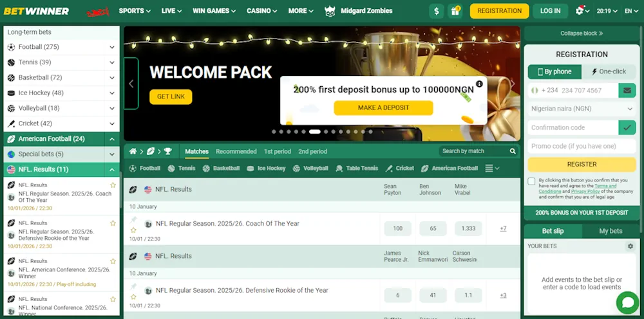644x319 pixels.
Task: Open the gift bonuses icon
Action: tap(455, 11)
